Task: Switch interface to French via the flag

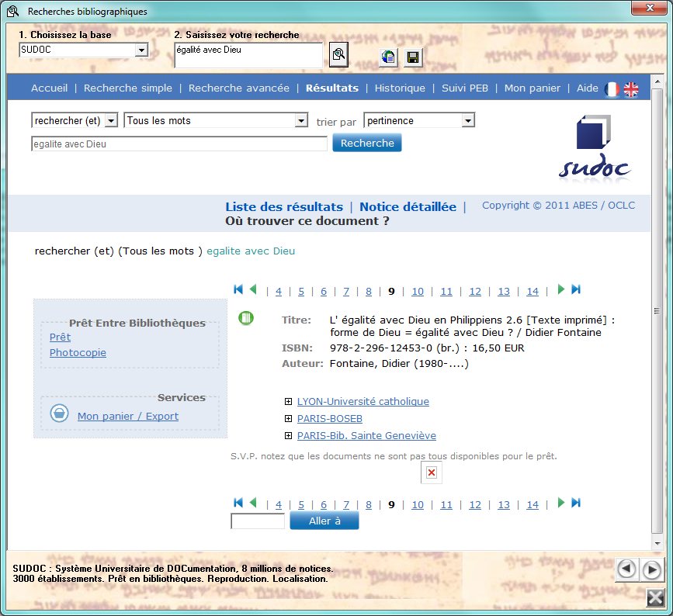Action: pos(612,89)
